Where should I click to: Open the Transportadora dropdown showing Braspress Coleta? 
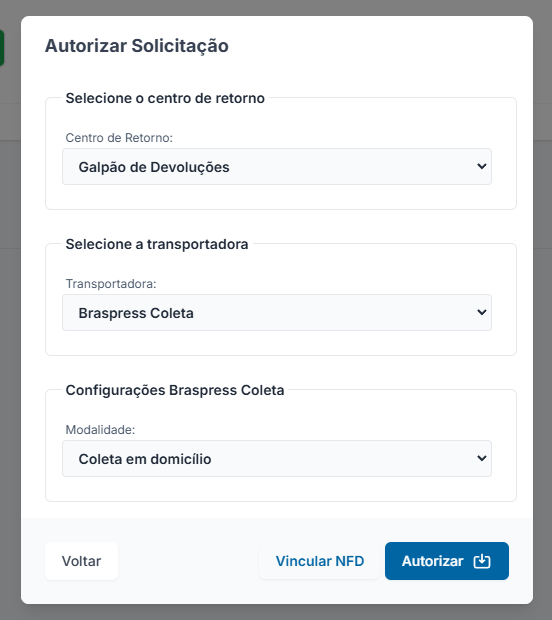click(277, 312)
